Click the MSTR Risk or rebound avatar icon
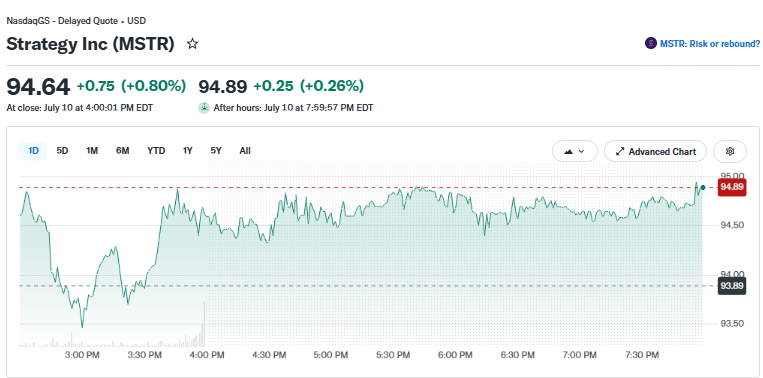This screenshot has width=763, height=378. [x=651, y=44]
